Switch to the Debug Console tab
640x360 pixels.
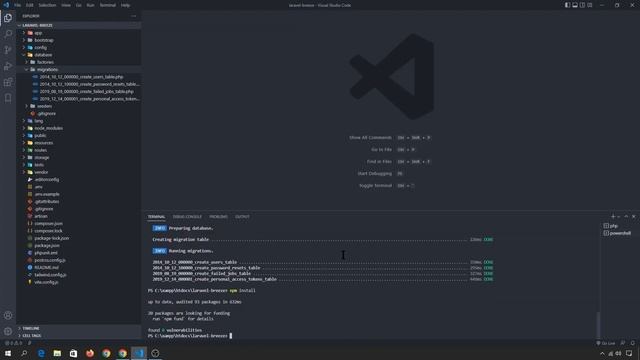pyautogui.click(x=187, y=217)
